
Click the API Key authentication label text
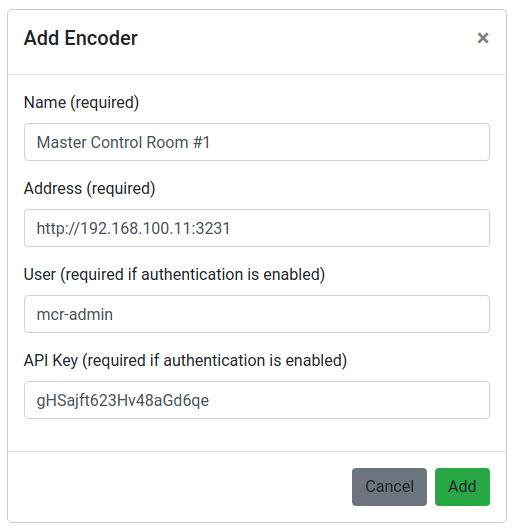coord(185,360)
